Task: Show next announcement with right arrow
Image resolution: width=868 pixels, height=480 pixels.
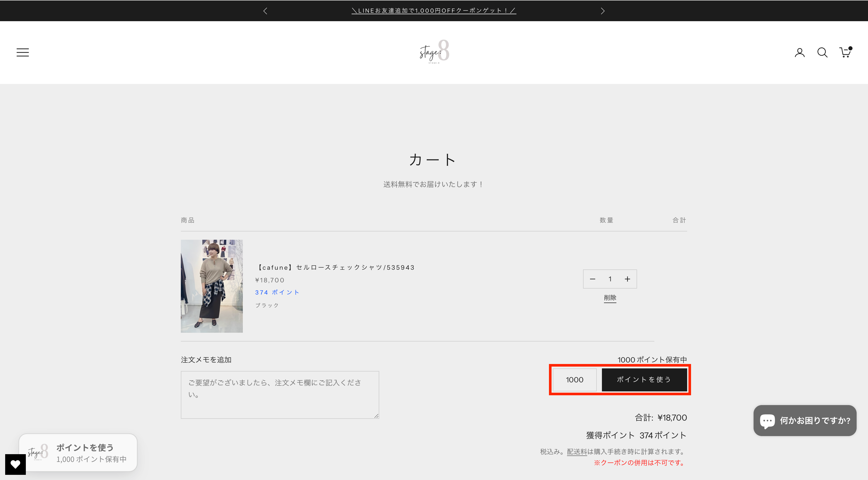Action: click(x=602, y=11)
